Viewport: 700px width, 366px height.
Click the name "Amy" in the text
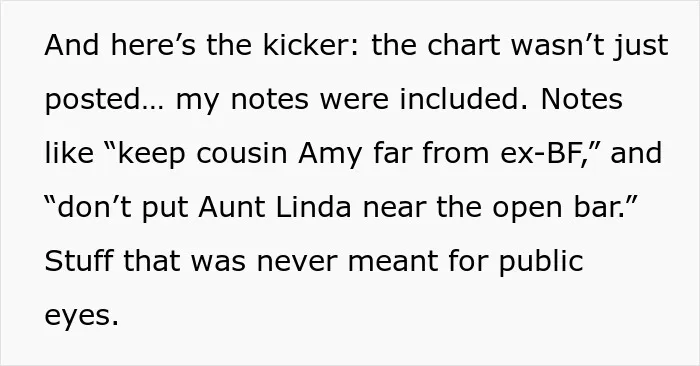point(330,155)
